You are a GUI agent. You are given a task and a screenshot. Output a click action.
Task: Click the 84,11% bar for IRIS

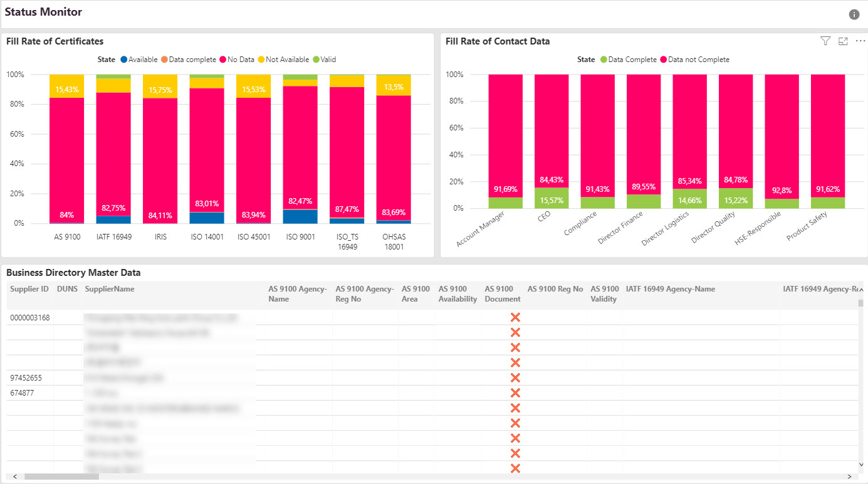coord(160,160)
